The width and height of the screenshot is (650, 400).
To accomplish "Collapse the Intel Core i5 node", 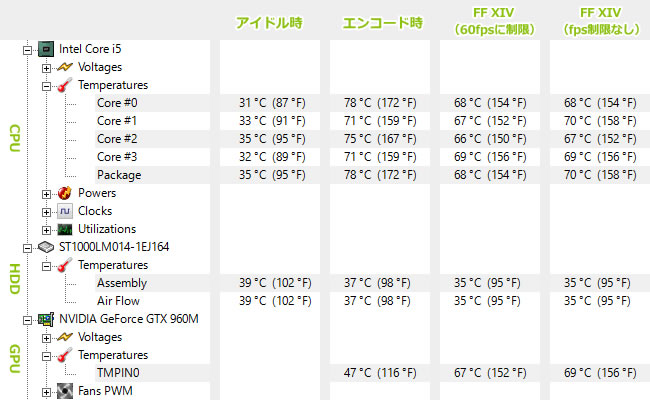I will [x=27, y=50].
